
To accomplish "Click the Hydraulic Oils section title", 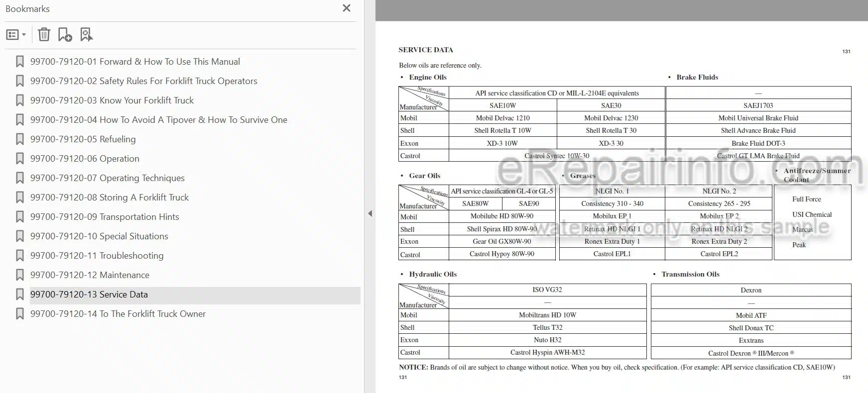I will [x=433, y=274].
